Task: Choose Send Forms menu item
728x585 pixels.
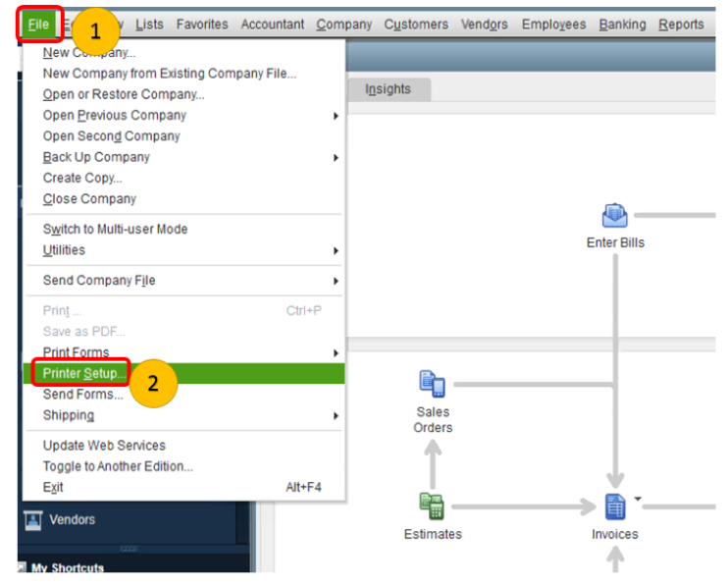Action: (x=83, y=395)
